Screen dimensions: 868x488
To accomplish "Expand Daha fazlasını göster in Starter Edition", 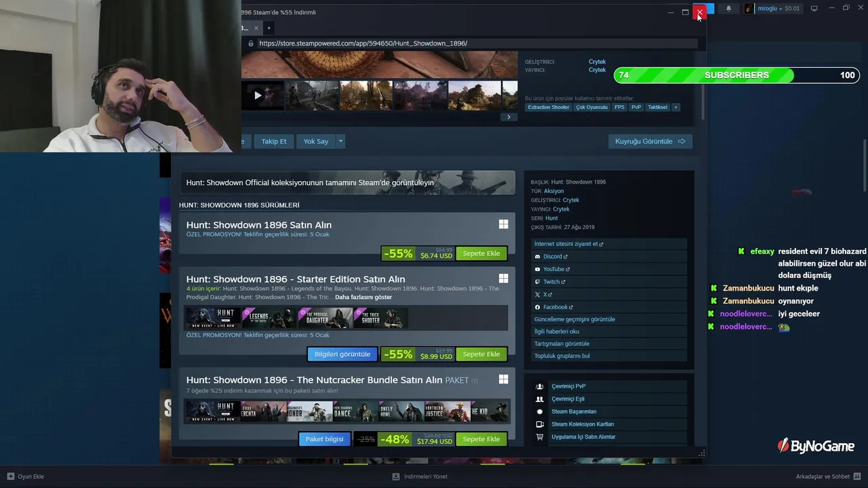I will [x=363, y=297].
